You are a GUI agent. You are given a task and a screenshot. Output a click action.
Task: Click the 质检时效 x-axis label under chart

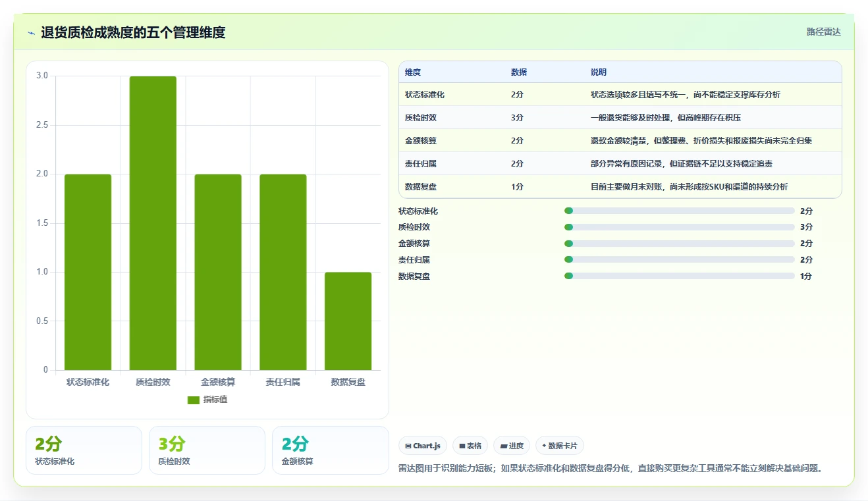coord(153,382)
